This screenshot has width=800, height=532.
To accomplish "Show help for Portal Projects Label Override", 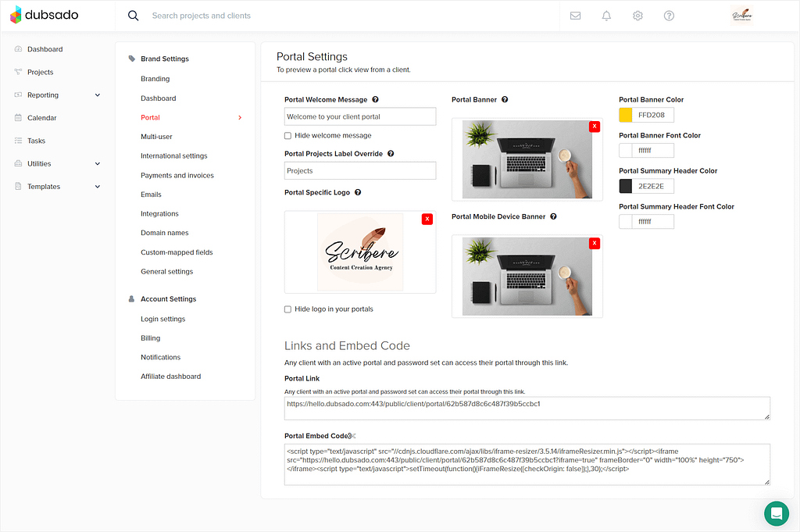I will click(391, 154).
